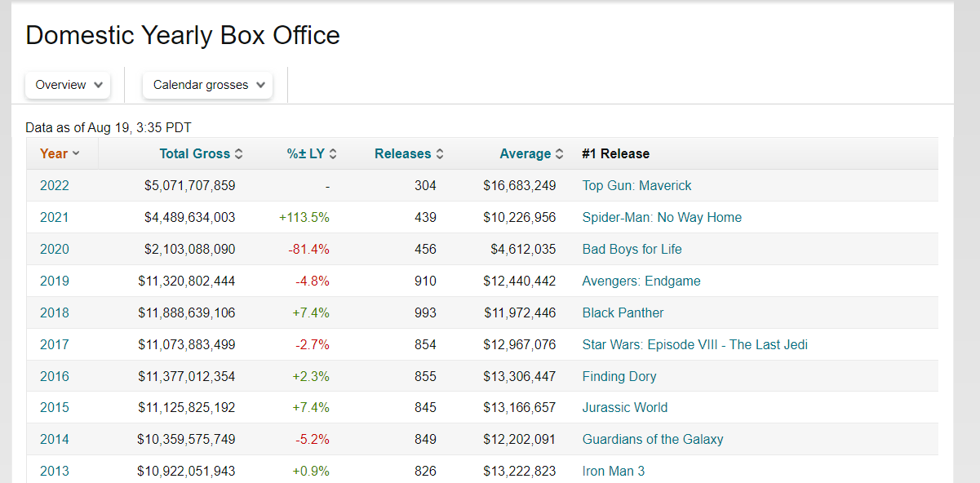The width and height of the screenshot is (980, 483).
Task: Open the 2014 year link
Action: [55, 439]
